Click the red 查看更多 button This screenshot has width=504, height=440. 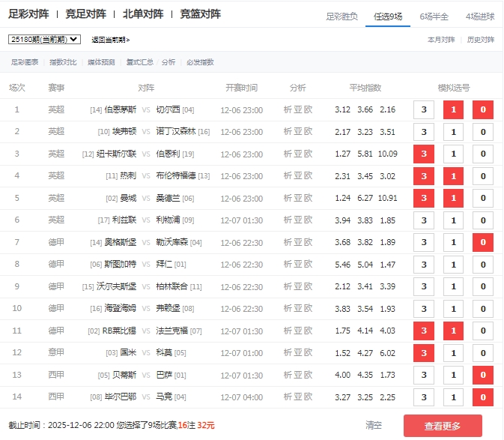coord(442,426)
